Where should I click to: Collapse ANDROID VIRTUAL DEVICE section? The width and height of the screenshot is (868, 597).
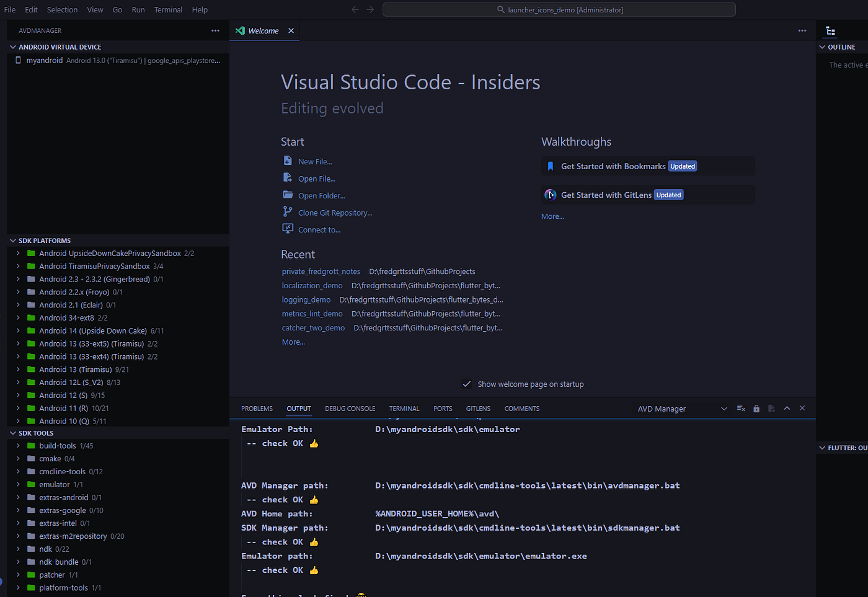point(13,46)
